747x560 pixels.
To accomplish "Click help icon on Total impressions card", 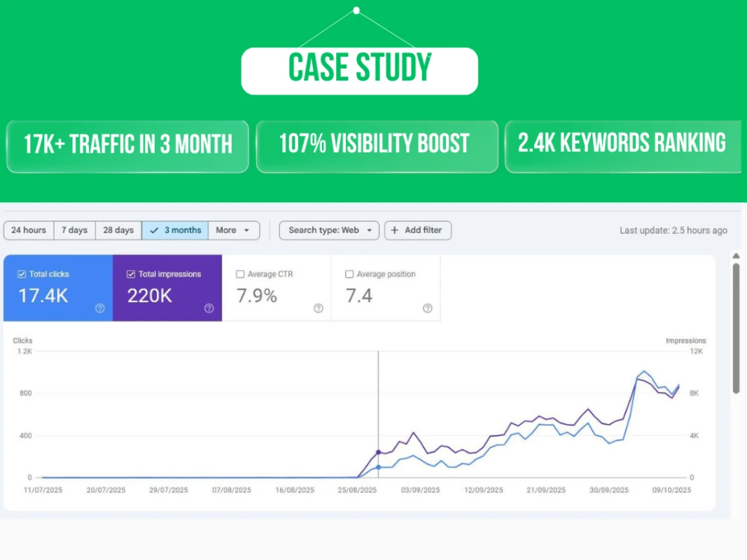I will point(209,309).
